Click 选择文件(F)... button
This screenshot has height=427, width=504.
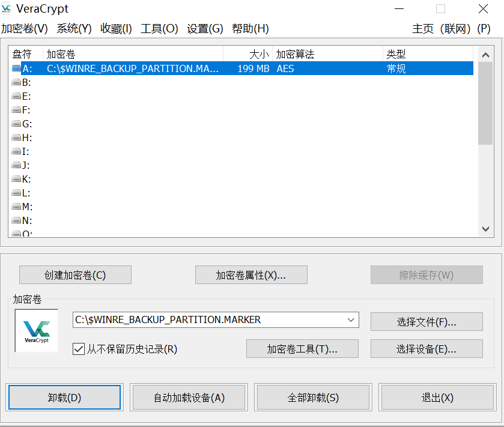click(x=427, y=322)
